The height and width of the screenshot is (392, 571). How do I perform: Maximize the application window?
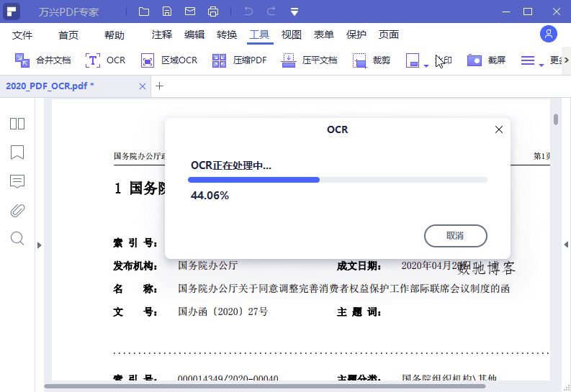pyautogui.click(x=528, y=12)
